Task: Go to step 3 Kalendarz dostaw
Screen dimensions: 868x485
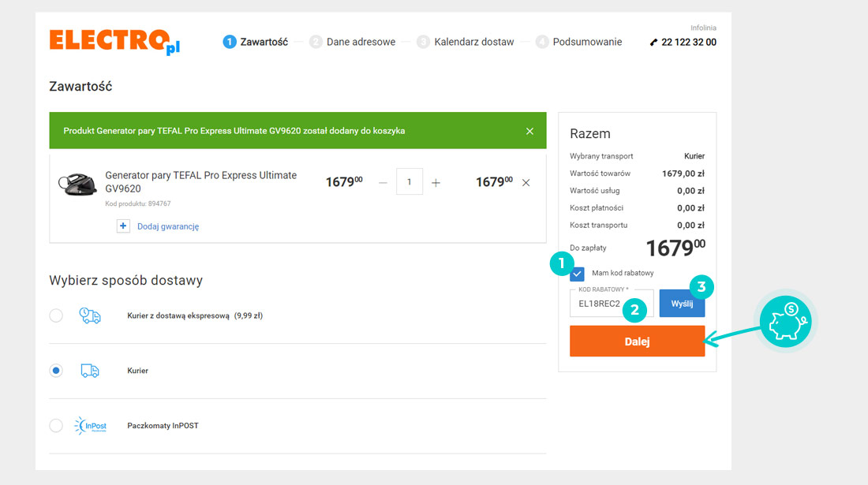Action: click(x=466, y=42)
